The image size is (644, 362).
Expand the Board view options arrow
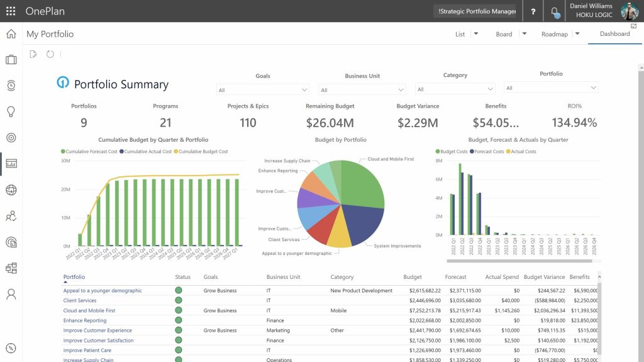coord(525,34)
